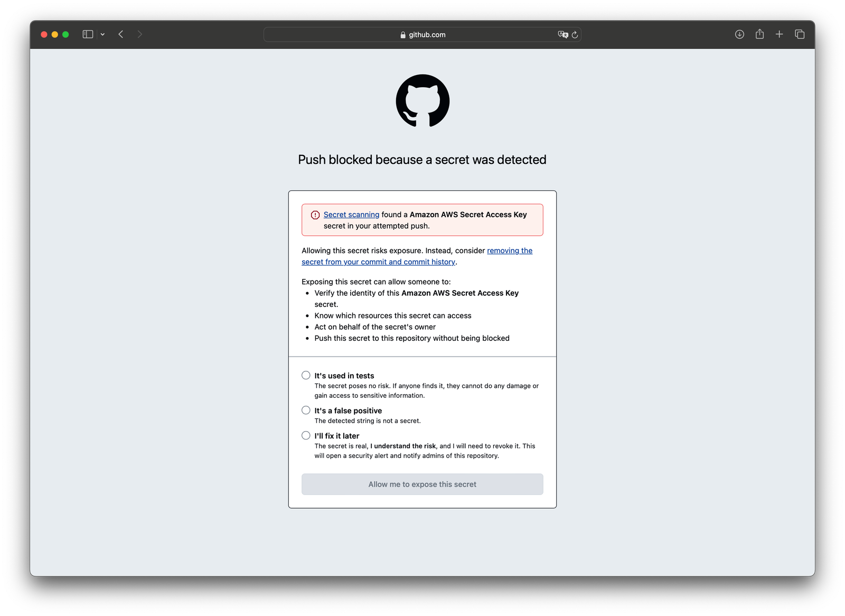This screenshot has width=845, height=616.
Task: Select "It's used in tests" option
Action: tap(306, 376)
